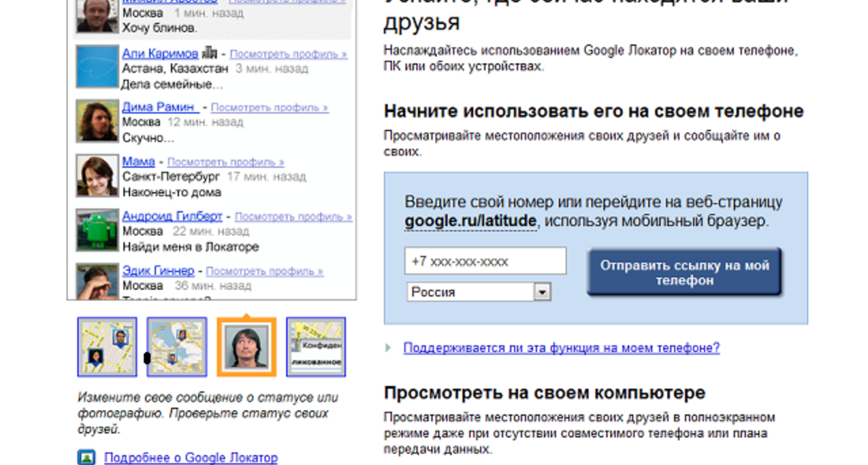Click Посмотреть профиль next to Дима Рамин
This screenshot has height=465, width=868.
tap(268, 107)
